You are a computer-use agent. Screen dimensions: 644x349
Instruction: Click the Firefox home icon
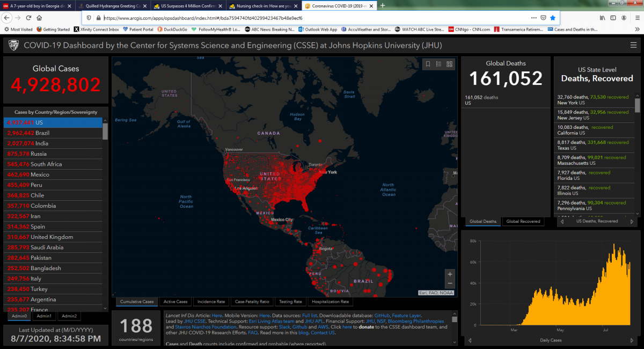(x=39, y=18)
